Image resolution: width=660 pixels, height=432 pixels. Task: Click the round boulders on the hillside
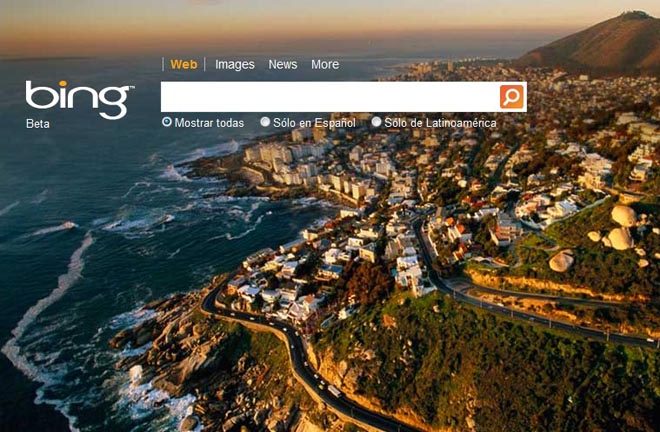coord(622,228)
